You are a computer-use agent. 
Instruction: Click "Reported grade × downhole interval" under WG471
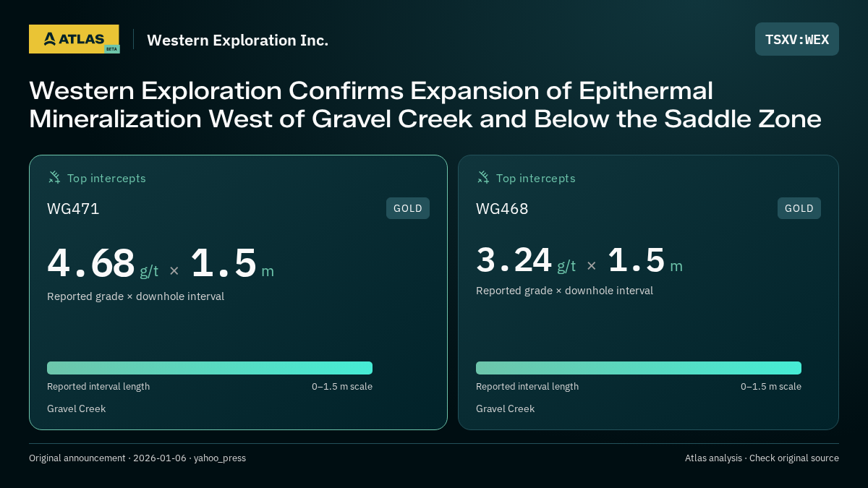[135, 296]
